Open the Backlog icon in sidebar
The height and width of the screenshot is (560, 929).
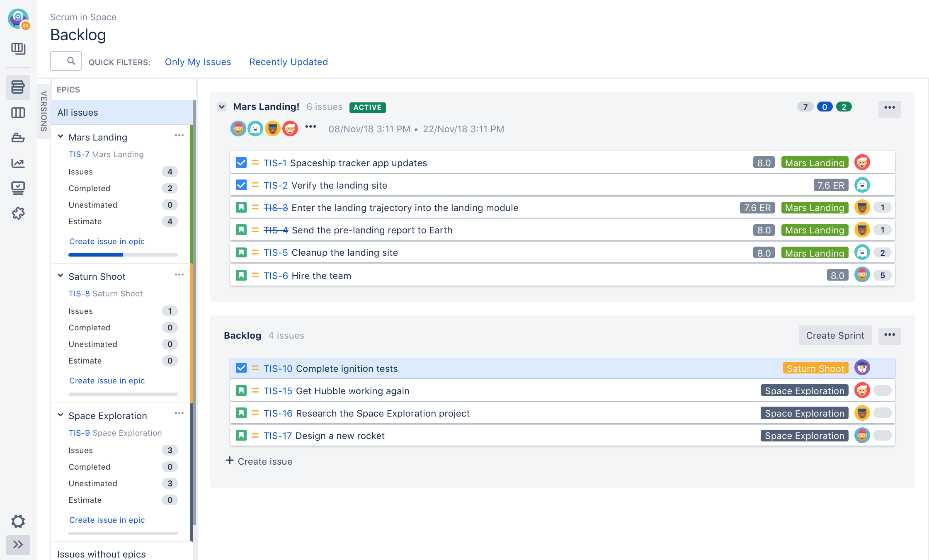click(18, 87)
